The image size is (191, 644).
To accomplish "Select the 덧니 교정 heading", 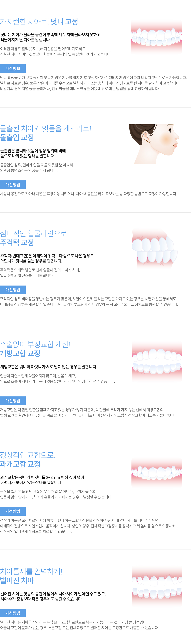I will click(x=64, y=22).
